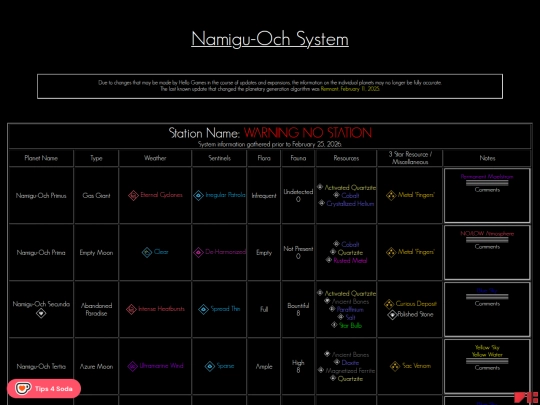Click the Resources column header
The height and width of the screenshot is (405, 540).
click(346, 158)
